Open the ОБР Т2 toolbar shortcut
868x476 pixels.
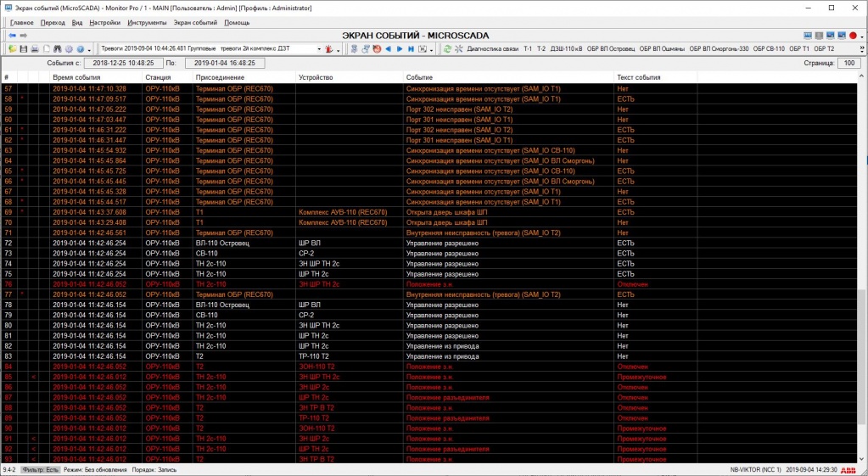[824, 48]
